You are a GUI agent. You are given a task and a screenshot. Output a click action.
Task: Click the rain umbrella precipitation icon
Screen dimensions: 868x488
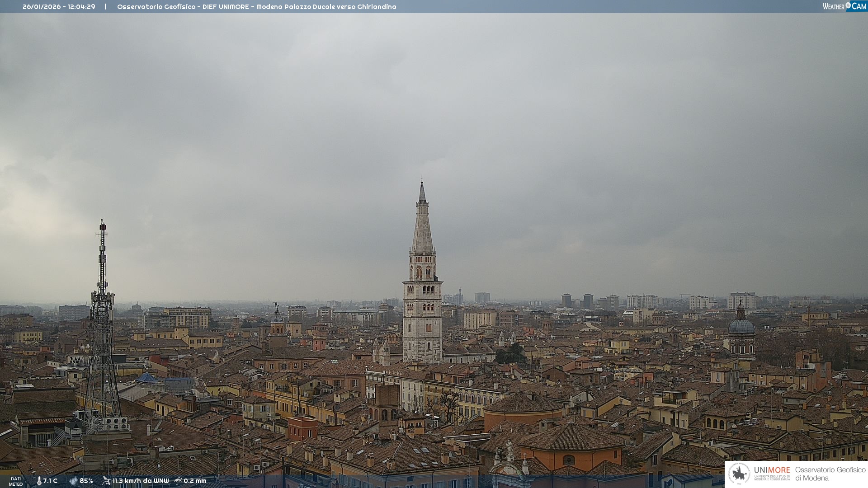[x=178, y=481]
